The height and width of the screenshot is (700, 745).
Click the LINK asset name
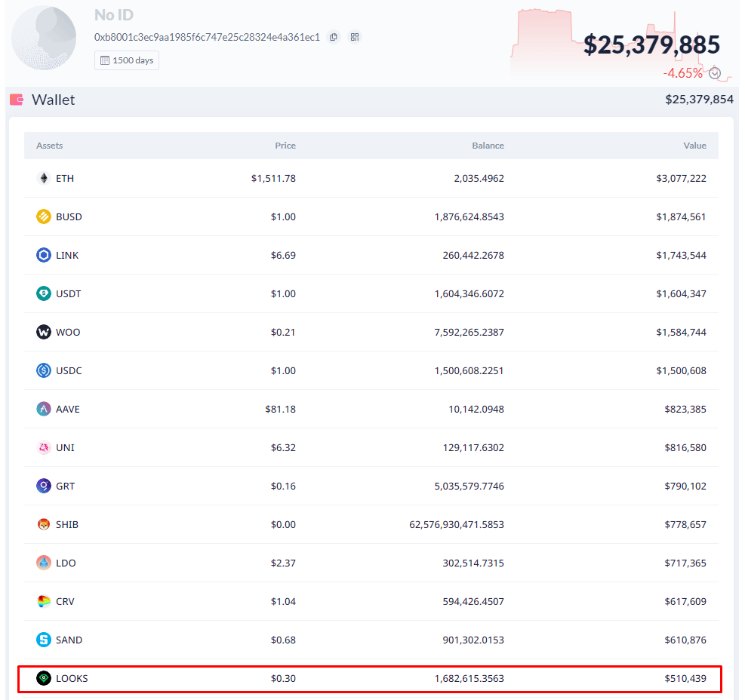[x=67, y=256]
